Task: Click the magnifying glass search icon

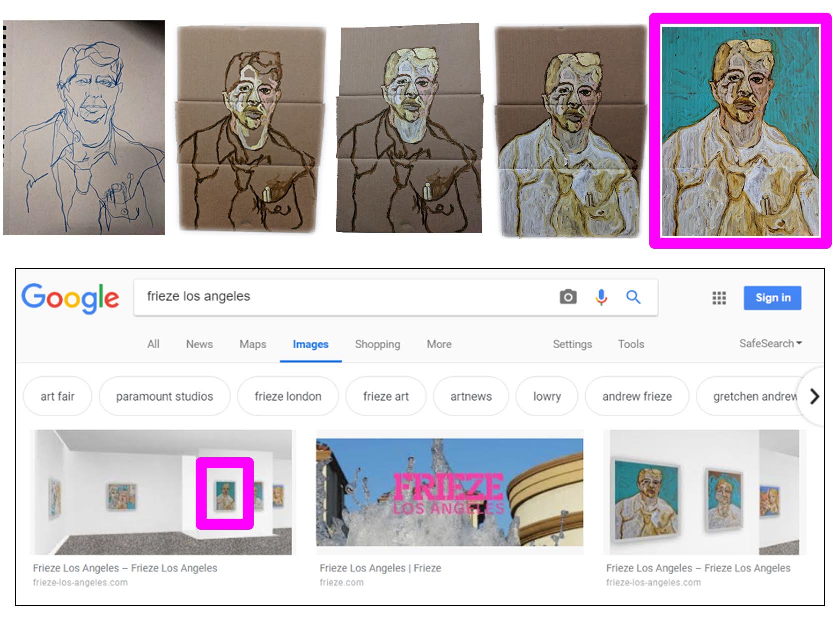Action: (x=633, y=297)
